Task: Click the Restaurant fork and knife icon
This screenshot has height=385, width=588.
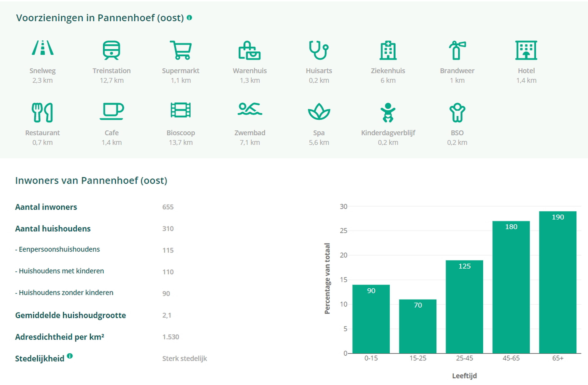Action: click(x=42, y=112)
